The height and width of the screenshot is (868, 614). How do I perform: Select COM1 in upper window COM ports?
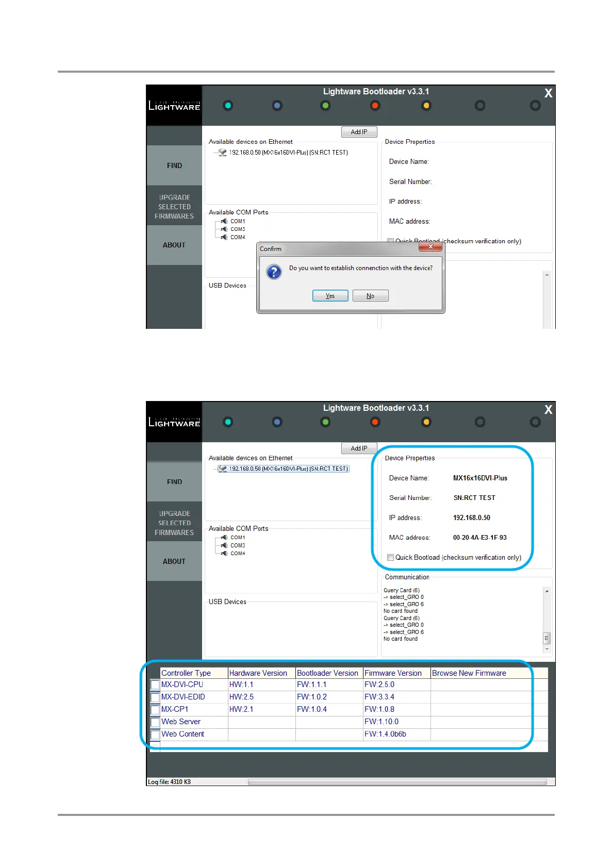tap(238, 221)
